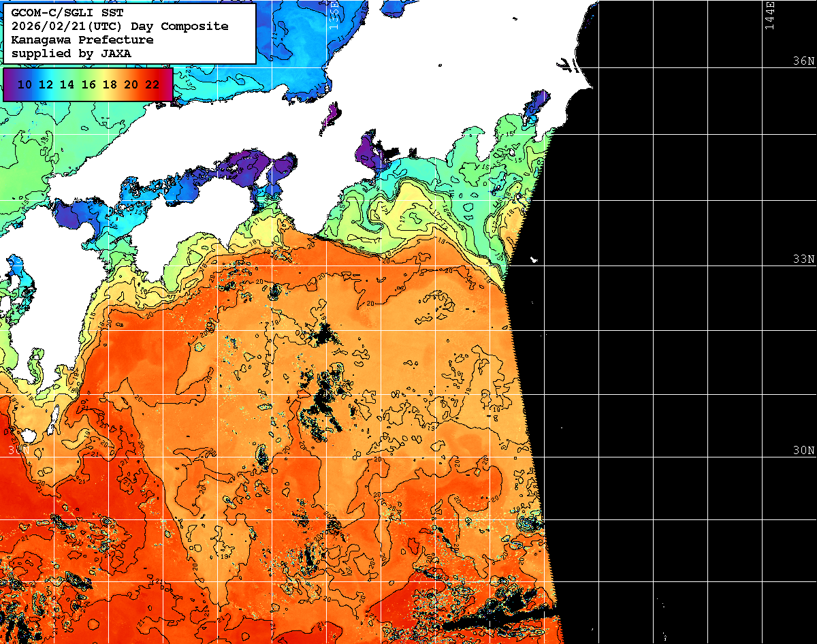Select the 14 value on the color legend
This screenshot has width=817, height=644.
coord(67,84)
